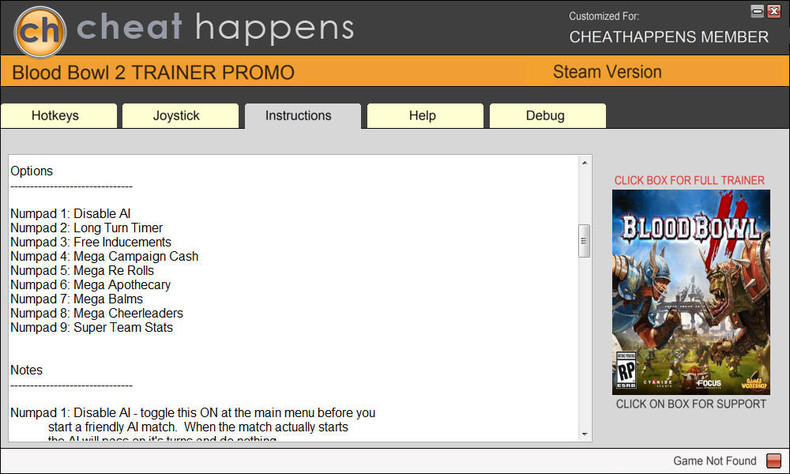Open the Joystick tab

pyautogui.click(x=180, y=115)
